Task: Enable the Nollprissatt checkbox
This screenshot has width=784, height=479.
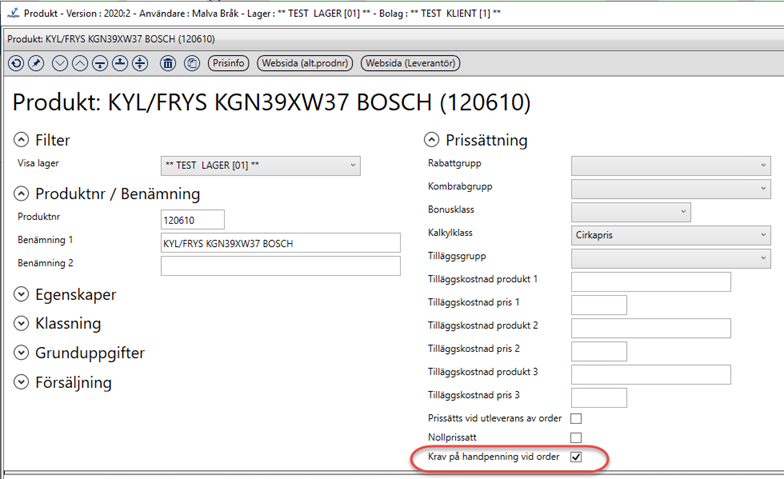Action: (576, 438)
